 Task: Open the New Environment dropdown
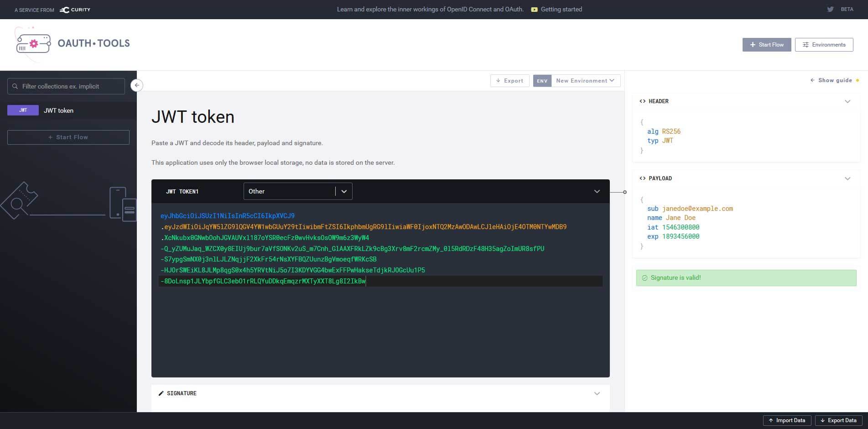pos(585,81)
